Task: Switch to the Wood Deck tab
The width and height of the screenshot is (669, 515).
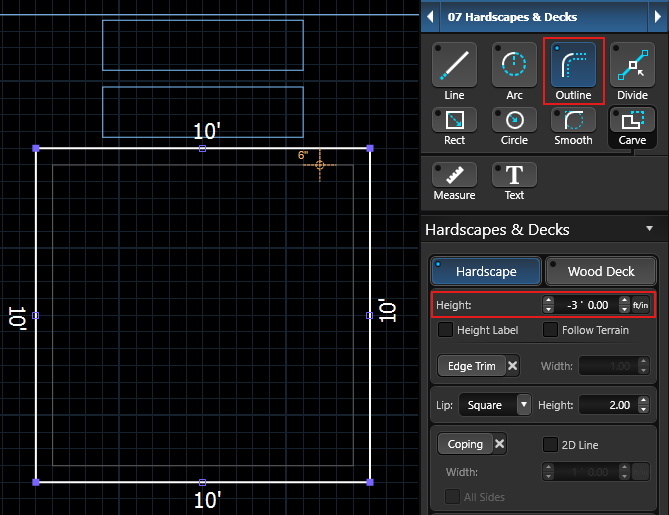Action: tap(601, 271)
